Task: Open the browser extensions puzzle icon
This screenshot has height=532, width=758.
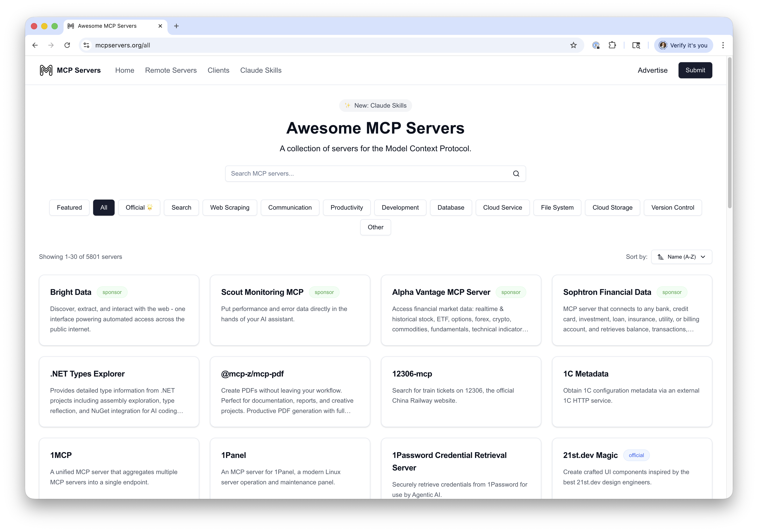Action: tap(612, 45)
